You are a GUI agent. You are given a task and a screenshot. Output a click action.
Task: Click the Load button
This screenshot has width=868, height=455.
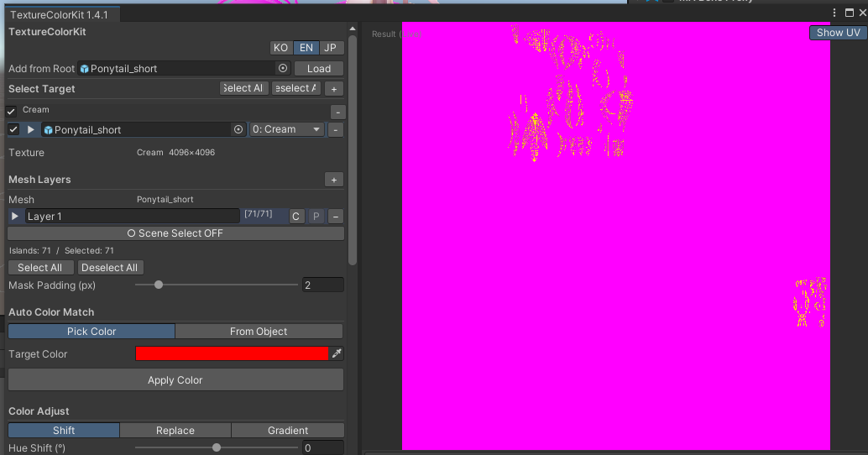click(319, 68)
